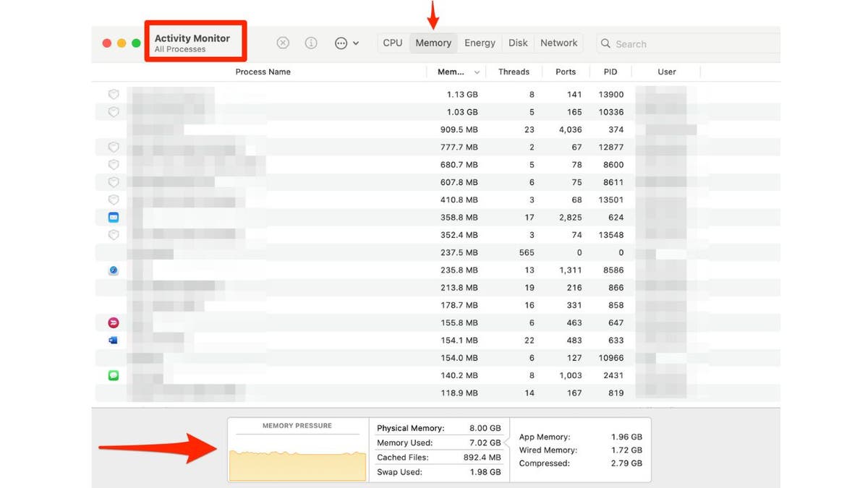Click the yellow minimize window button
868x488 pixels.
pyautogui.click(x=122, y=43)
